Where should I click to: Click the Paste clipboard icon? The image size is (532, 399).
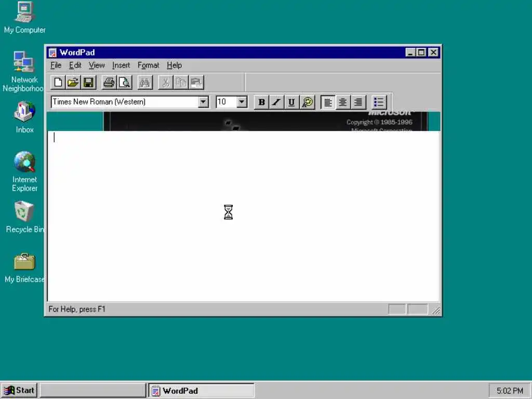(196, 83)
